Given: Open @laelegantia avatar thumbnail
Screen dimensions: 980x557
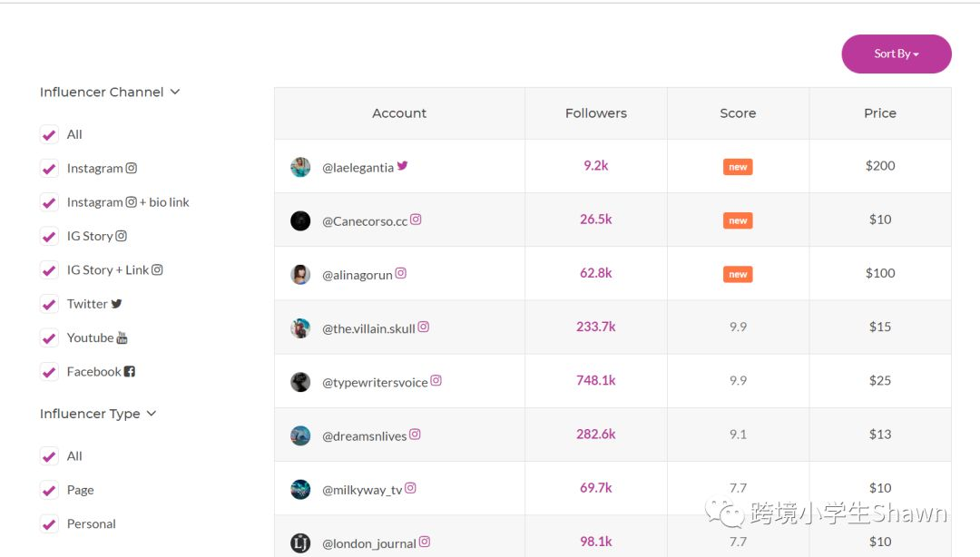Looking at the screenshot, I should pyautogui.click(x=300, y=167).
